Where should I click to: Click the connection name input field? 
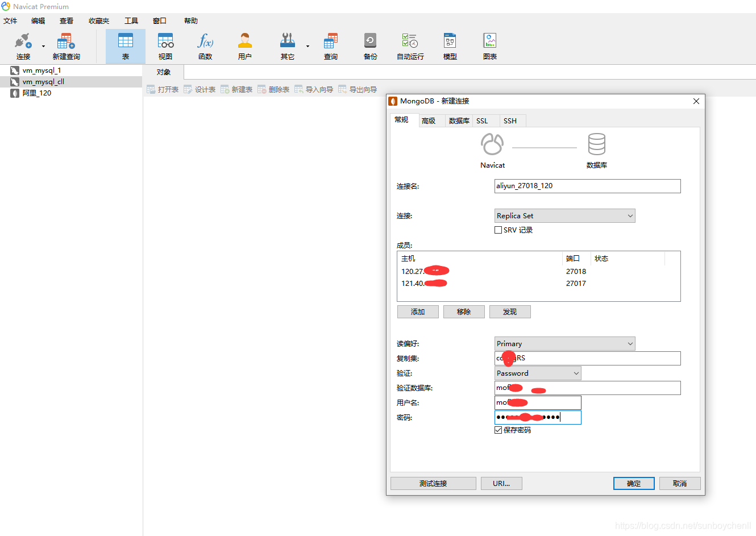(x=587, y=186)
